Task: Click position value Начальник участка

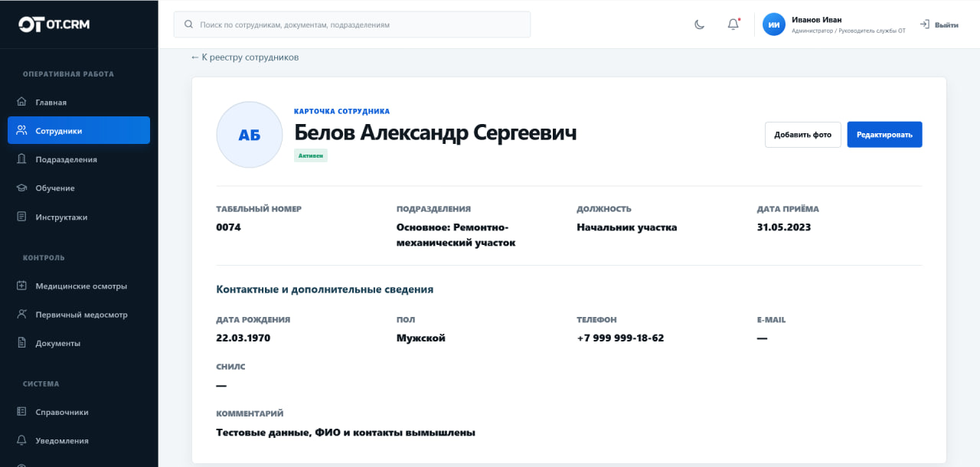Action: coord(627,227)
